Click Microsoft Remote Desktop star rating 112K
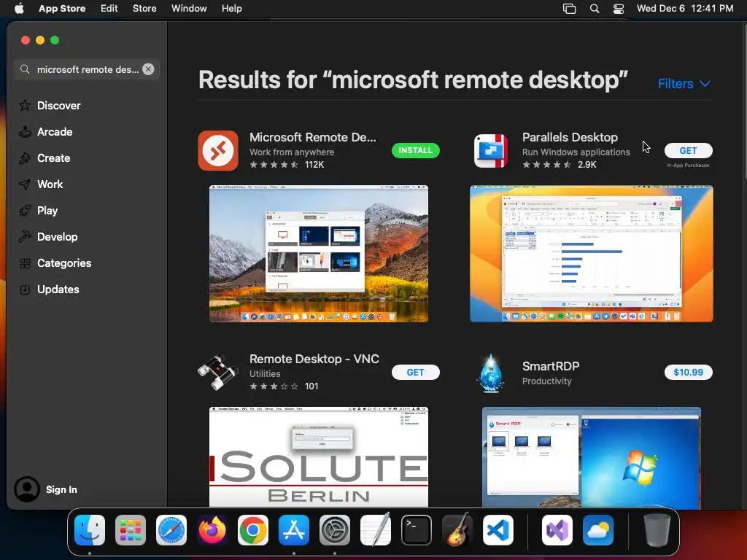This screenshot has width=747, height=560. click(x=287, y=165)
